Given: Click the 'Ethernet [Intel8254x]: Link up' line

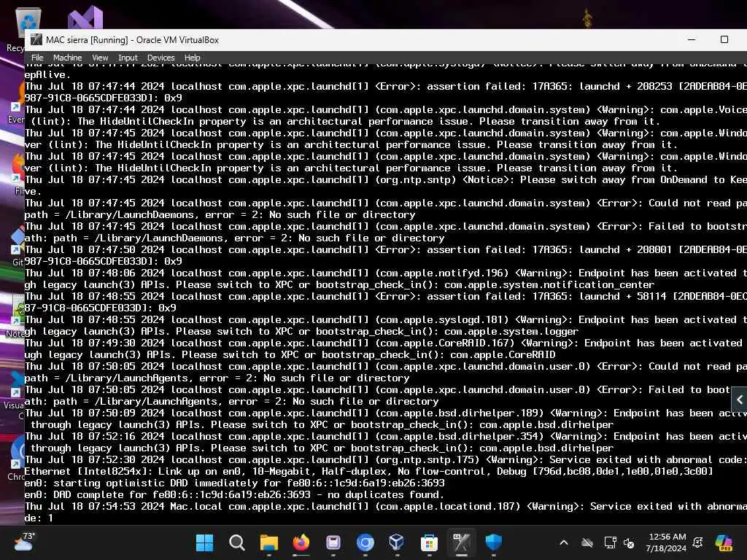Looking at the screenshot, I should pos(368,471).
